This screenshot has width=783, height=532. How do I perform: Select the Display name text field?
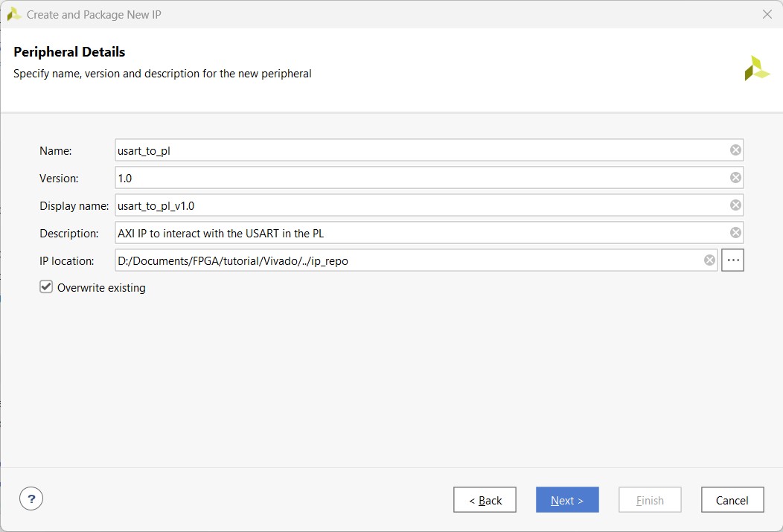click(421, 205)
